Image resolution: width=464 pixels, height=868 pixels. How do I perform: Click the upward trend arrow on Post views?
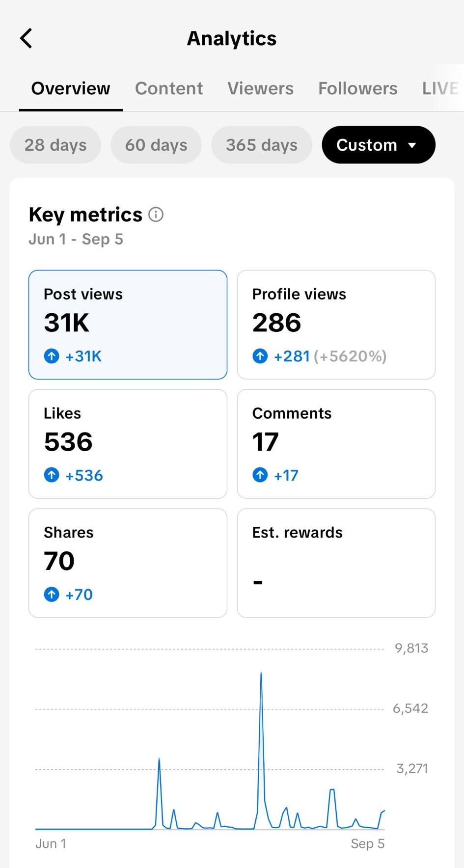tap(52, 356)
